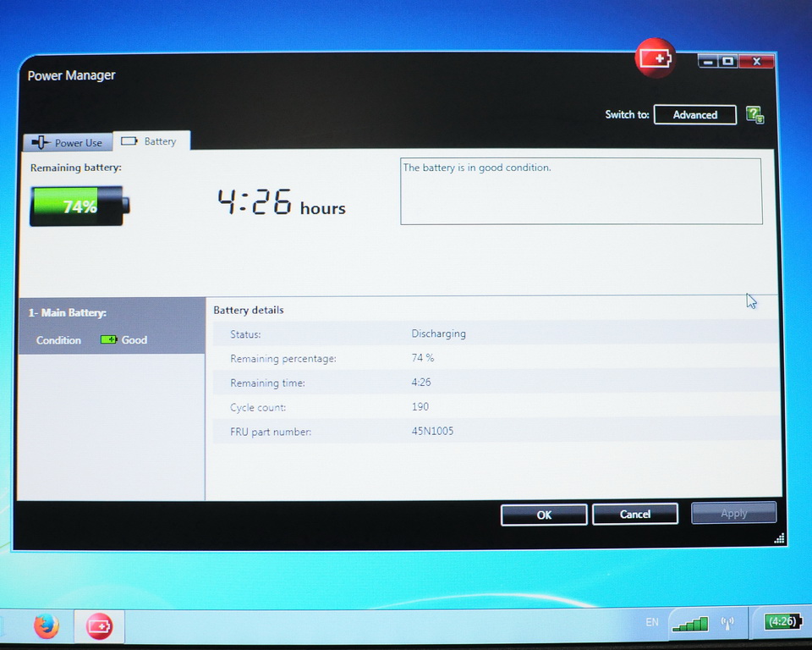Image resolution: width=812 pixels, height=650 pixels.
Task: Click "The battery is in good condition." message
Action: pos(477,168)
